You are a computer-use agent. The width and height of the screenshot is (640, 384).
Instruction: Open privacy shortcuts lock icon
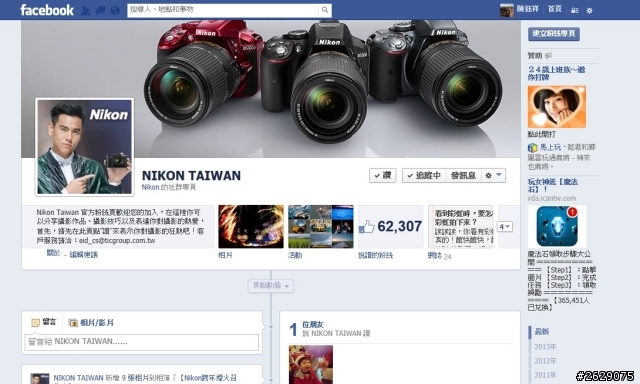point(575,10)
